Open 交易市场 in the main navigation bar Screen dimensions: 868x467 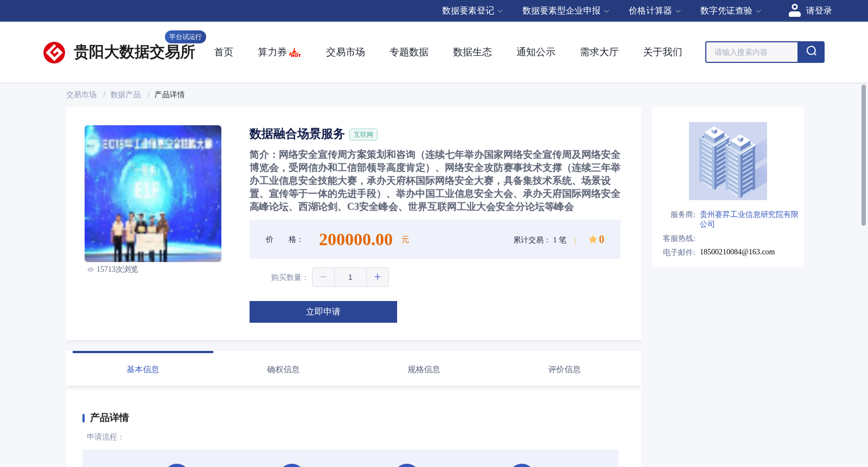(346, 52)
